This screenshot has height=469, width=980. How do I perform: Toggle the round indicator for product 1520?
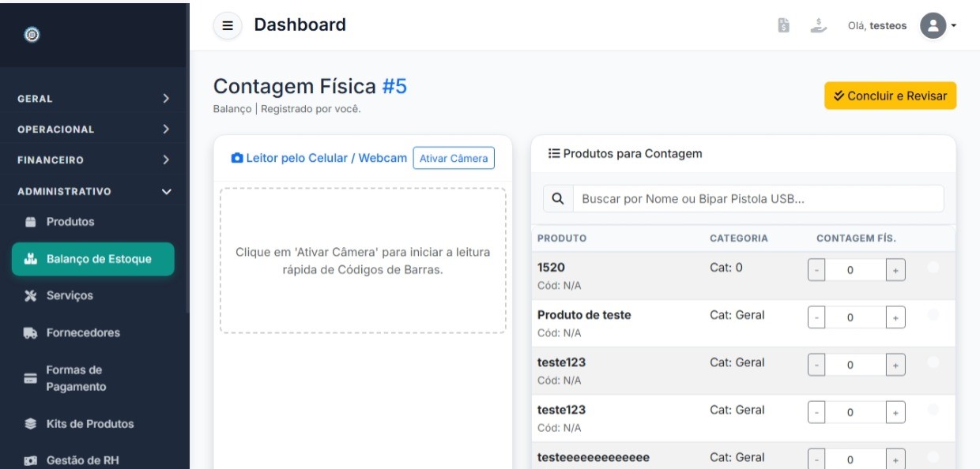[933, 268]
